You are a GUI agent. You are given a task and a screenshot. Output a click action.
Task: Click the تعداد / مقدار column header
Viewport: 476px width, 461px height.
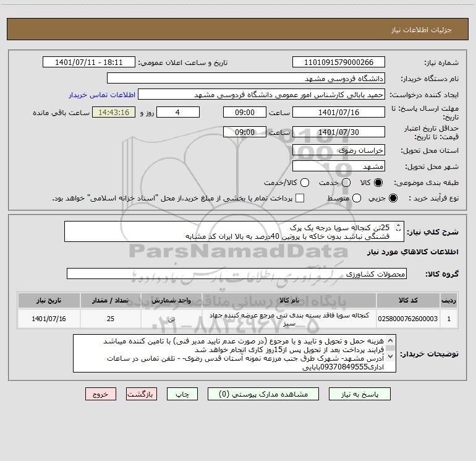(110, 300)
